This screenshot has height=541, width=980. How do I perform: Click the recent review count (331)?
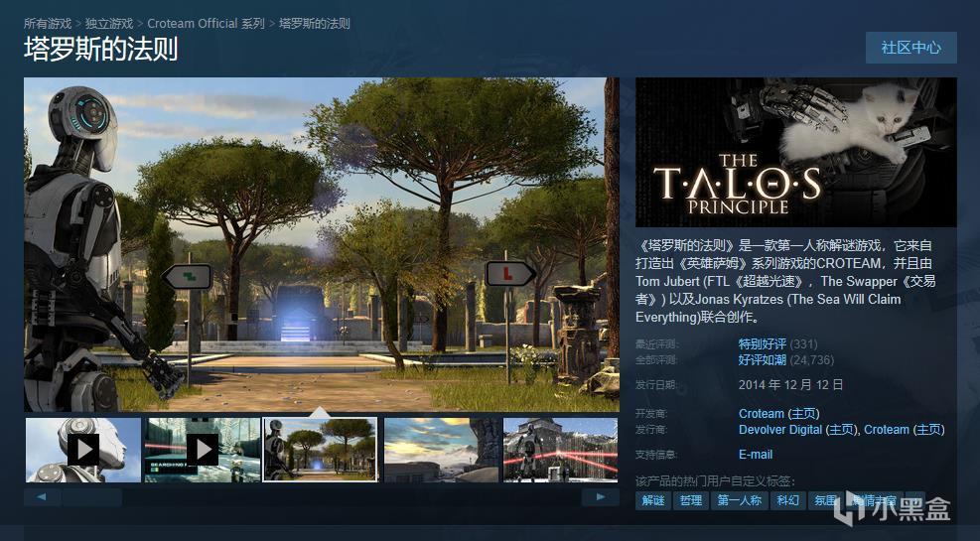coord(803,343)
